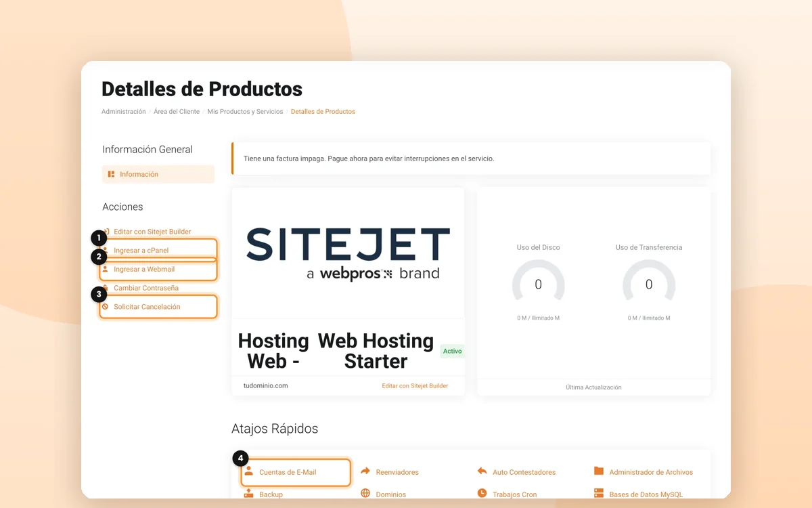This screenshot has width=812, height=508.
Task: Click the Detalles de Productos page title
Action: point(202,89)
